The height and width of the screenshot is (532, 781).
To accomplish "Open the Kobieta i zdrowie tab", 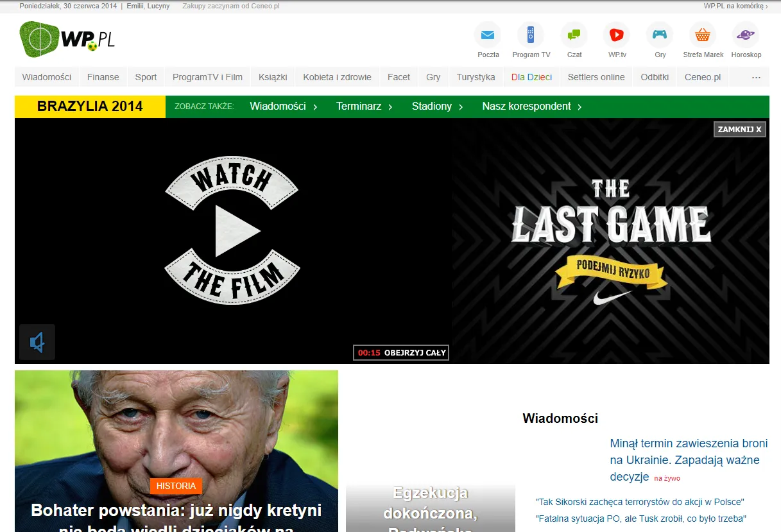I will click(338, 77).
